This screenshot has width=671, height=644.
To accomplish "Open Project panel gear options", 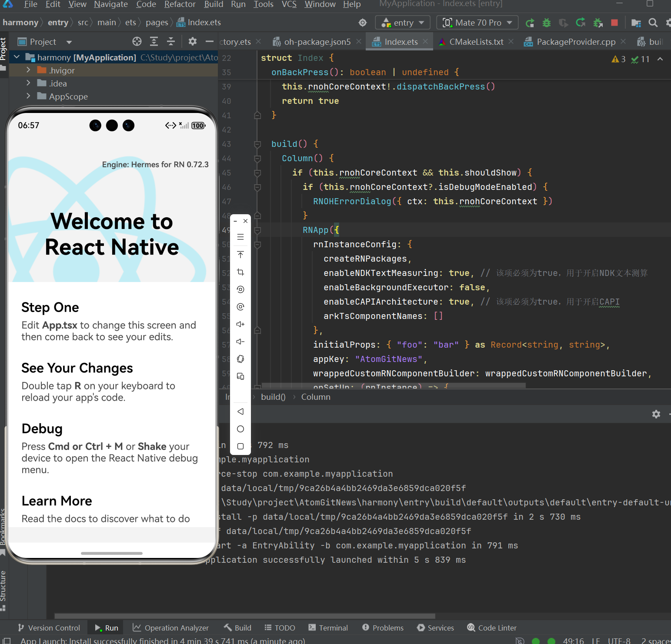I will pyautogui.click(x=193, y=41).
